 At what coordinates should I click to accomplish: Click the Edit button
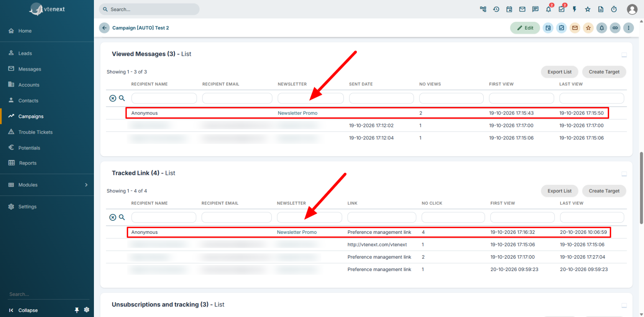tap(525, 28)
